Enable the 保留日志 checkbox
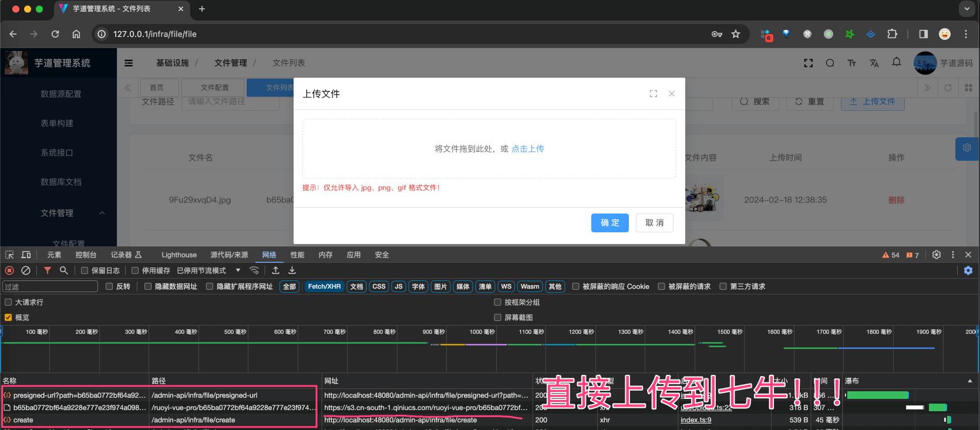 pos(85,270)
